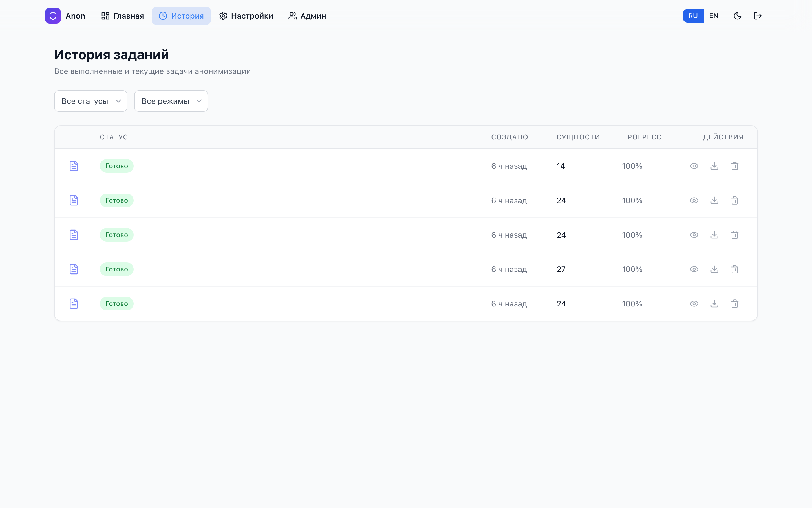Click document icon in row with 27 entities
Viewport: 812px width, 508px height.
[74, 269]
